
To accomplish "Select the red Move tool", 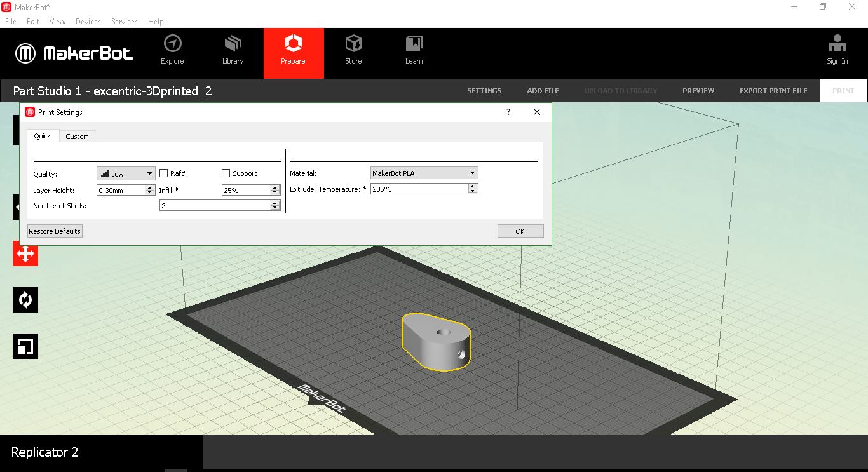I will (x=25, y=254).
